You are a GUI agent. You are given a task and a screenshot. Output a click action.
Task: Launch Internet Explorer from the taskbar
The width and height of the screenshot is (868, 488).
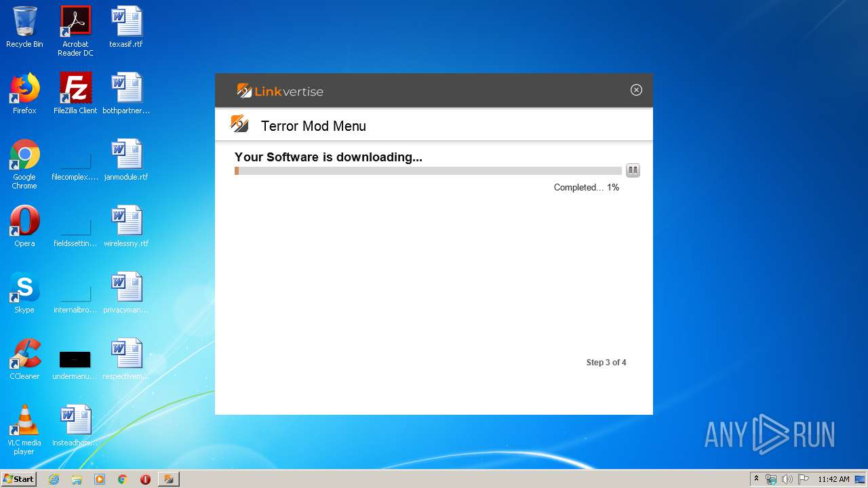pos(54,479)
